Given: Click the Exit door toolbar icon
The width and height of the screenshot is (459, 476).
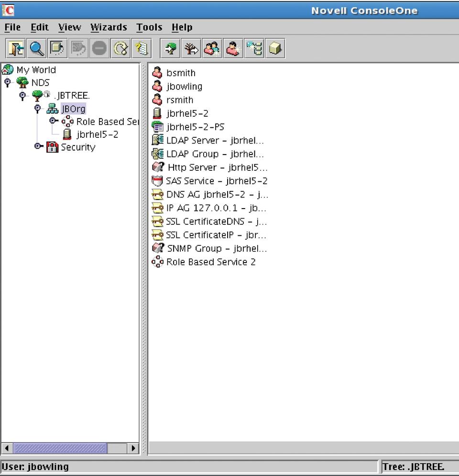Looking at the screenshot, I should click(x=16, y=48).
